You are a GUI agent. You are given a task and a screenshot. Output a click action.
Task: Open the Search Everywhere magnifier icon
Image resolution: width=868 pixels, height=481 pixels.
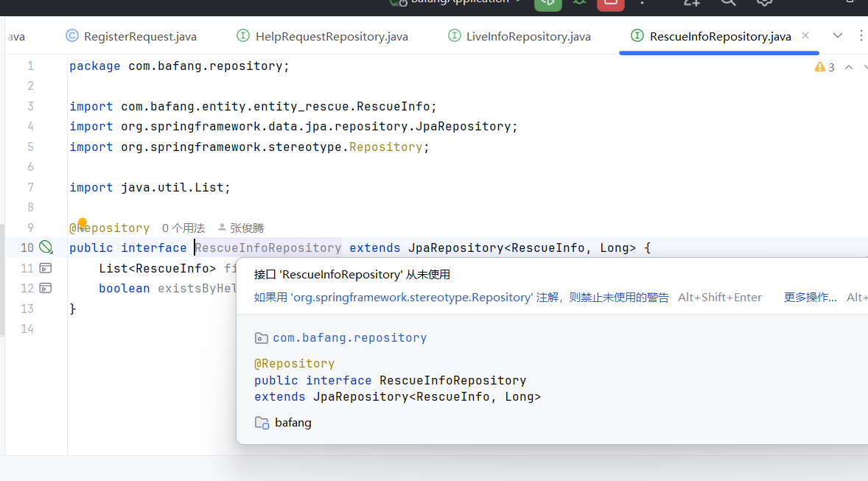point(728,3)
